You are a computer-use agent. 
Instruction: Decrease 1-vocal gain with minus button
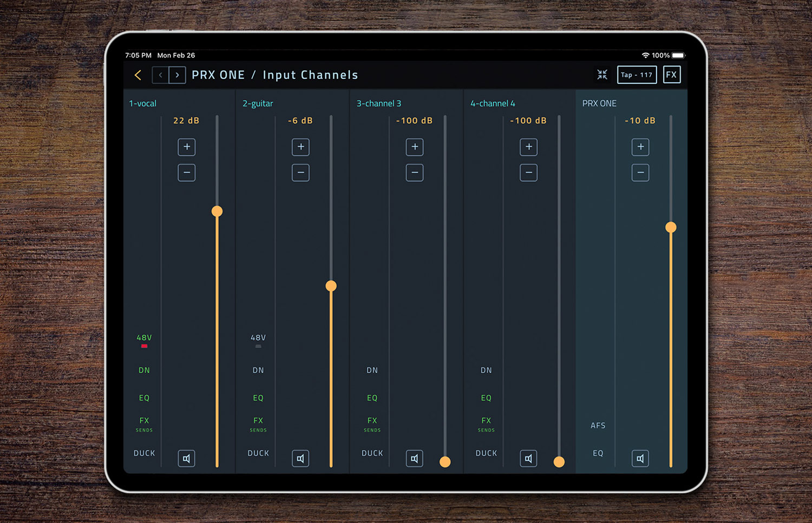[187, 173]
